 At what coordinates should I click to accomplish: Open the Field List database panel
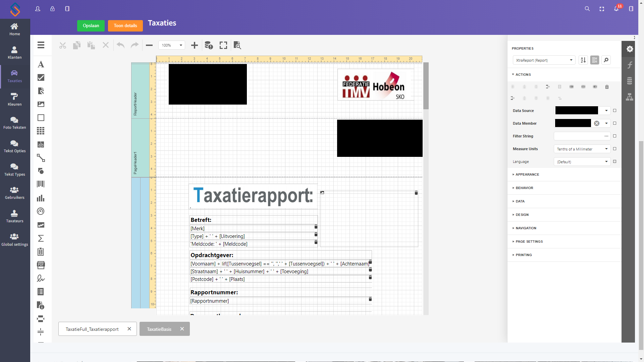[630, 81]
